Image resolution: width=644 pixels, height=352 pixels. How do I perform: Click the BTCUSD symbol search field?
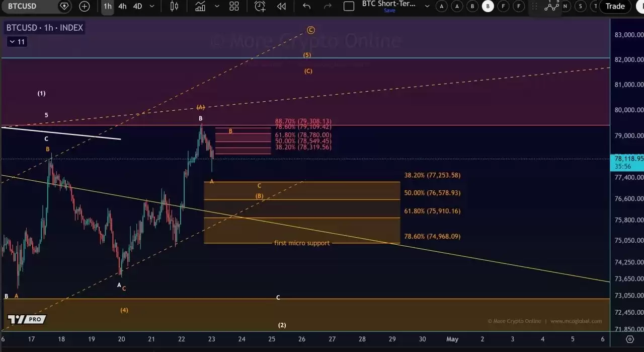(x=29, y=7)
